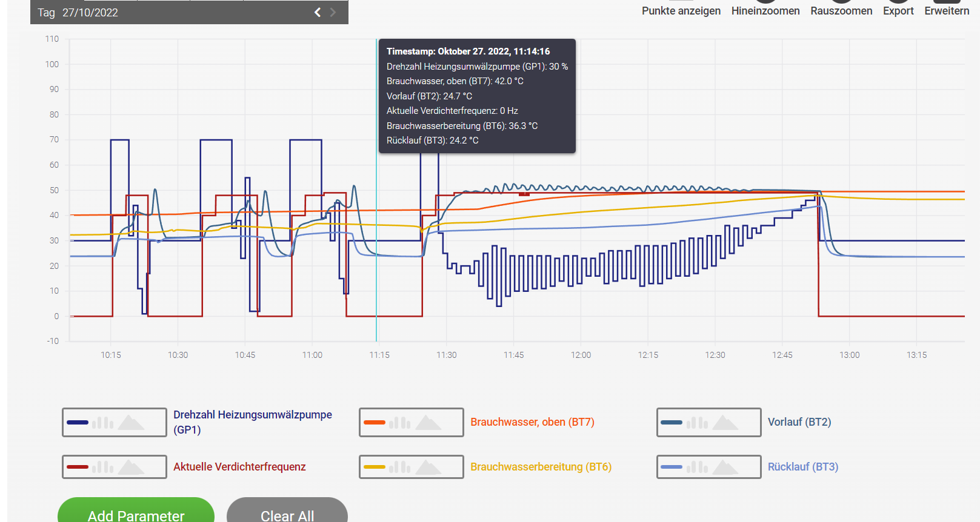Switch Vorlauf (BT2) to area chart
Screen dimensions: 980x522
point(725,423)
